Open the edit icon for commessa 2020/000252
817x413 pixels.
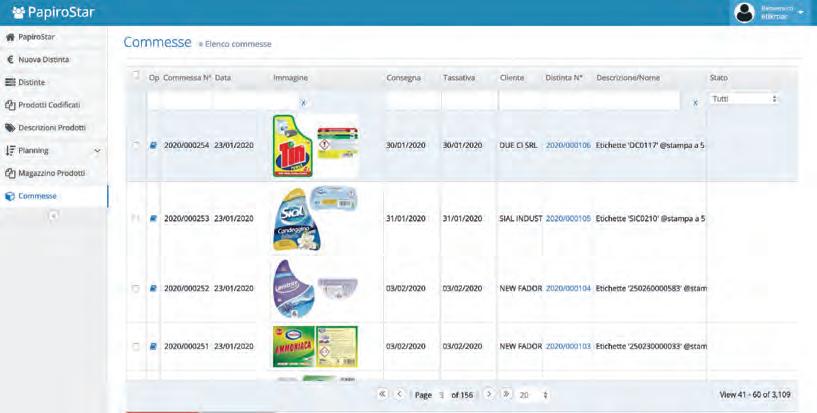pos(153,289)
